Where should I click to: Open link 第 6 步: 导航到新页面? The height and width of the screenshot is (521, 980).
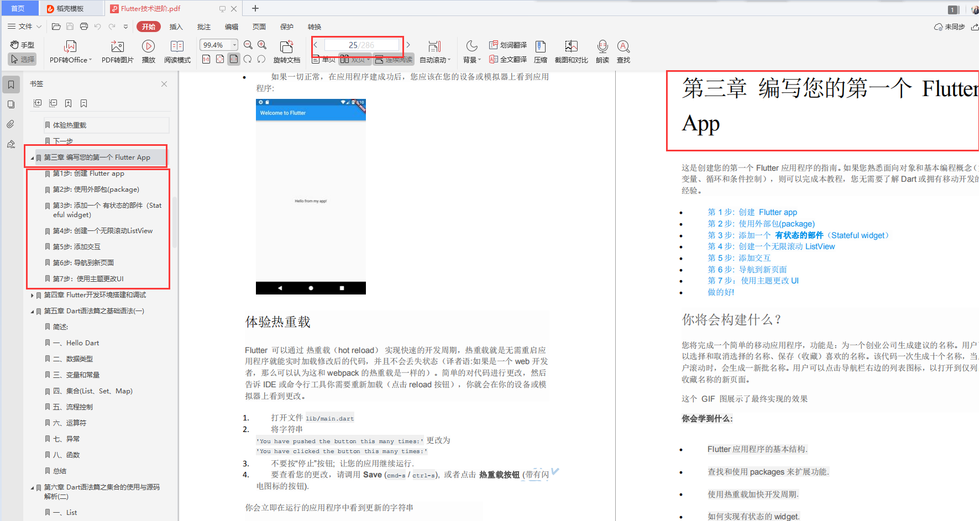tap(747, 270)
